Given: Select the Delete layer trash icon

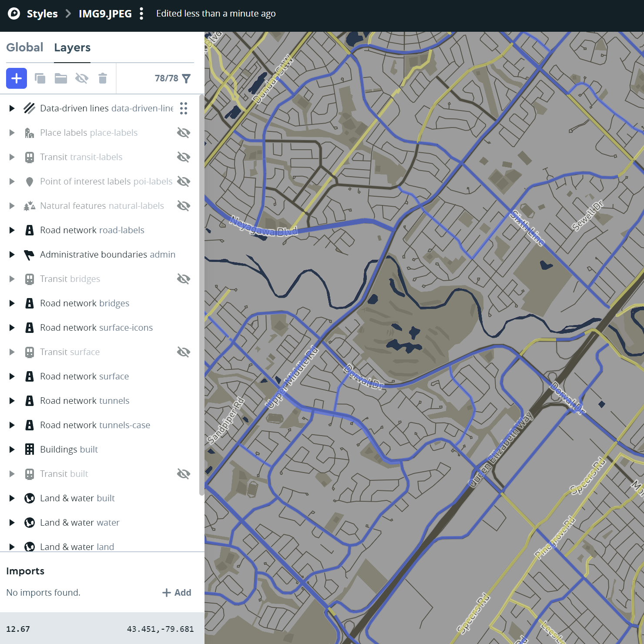Looking at the screenshot, I should [x=103, y=78].
